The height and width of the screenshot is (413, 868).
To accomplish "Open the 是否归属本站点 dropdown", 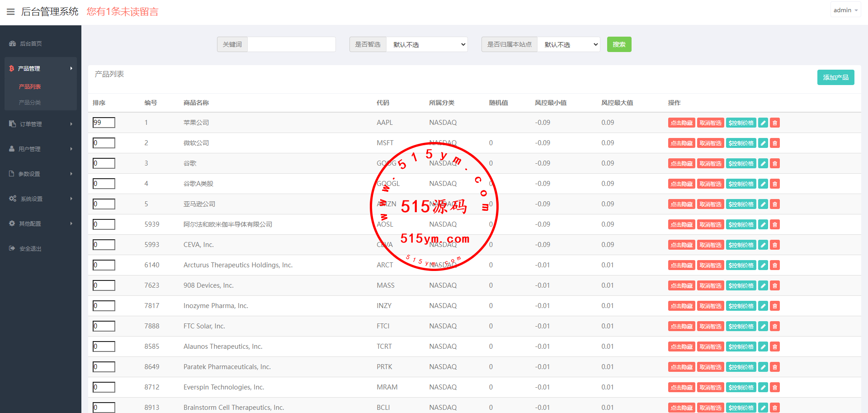I will (x=568, y=44).
